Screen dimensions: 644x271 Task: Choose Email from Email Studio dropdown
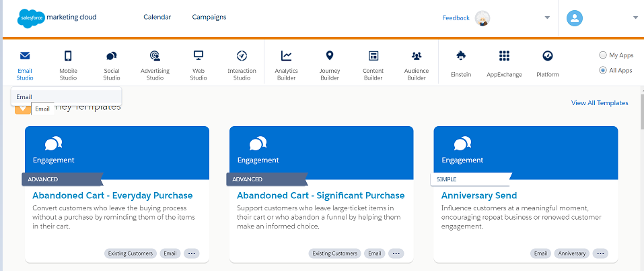(66, 97)
